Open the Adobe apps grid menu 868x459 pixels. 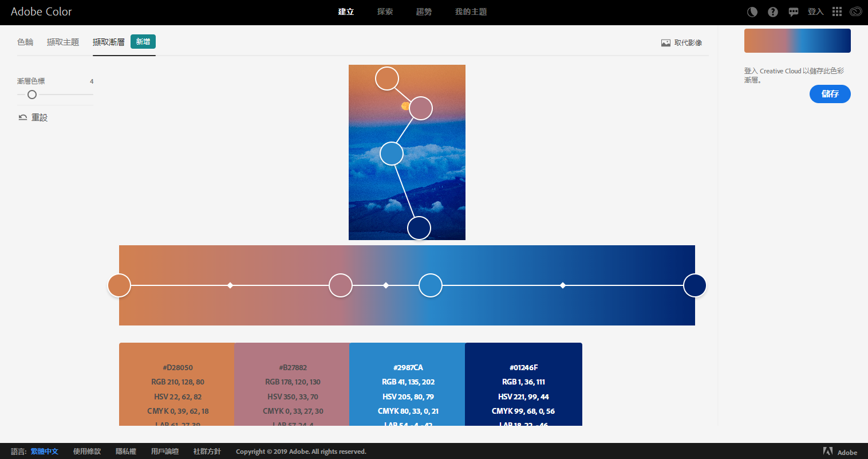pyautogui.click(x=837, y=12)
